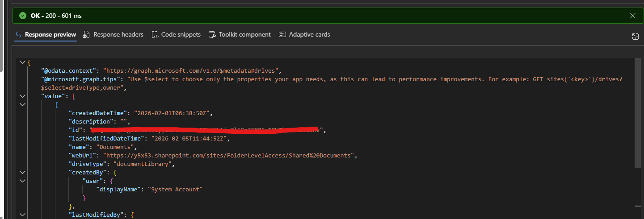Click the "Documents" name value
The width and height of the screenshot is (644, 219).
(115, 147)
